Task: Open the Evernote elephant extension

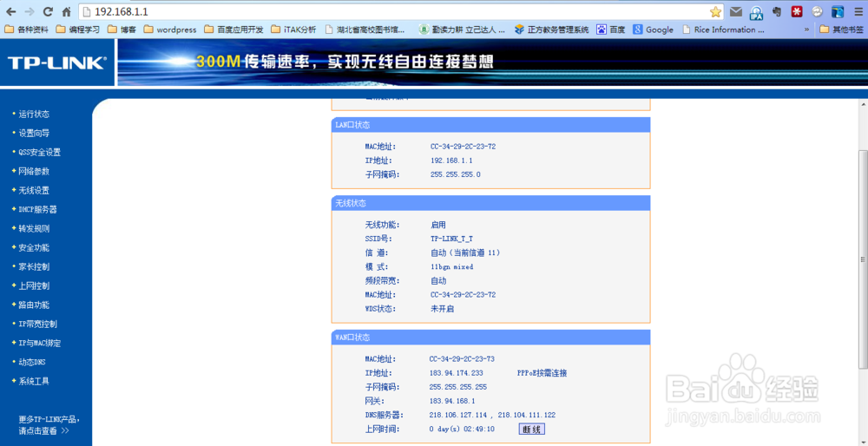Action: point(777,11)
